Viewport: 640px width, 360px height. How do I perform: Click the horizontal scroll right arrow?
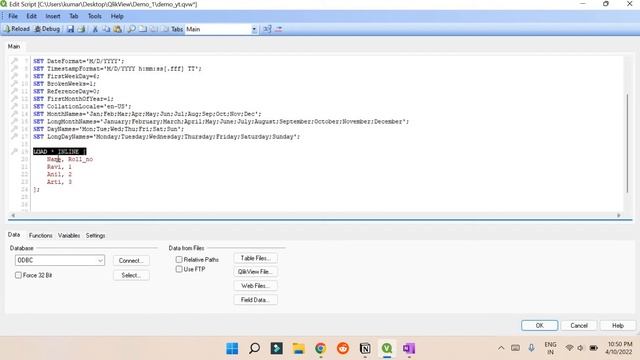click(x=619, y=215)
